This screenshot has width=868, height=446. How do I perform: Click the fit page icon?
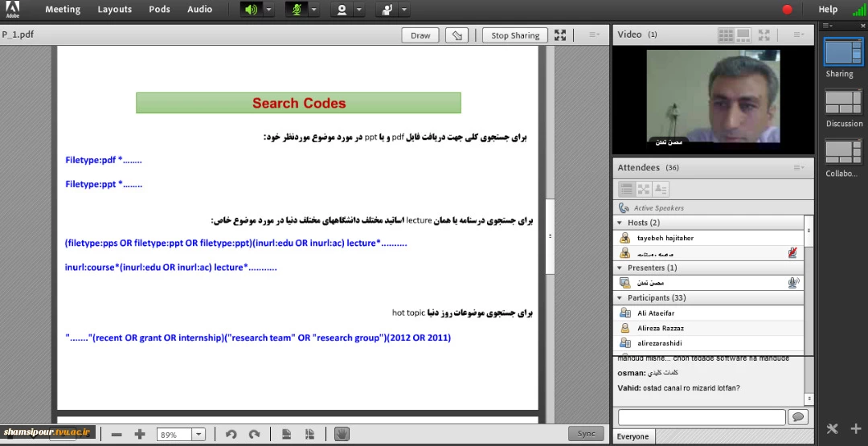click(286, 435)
